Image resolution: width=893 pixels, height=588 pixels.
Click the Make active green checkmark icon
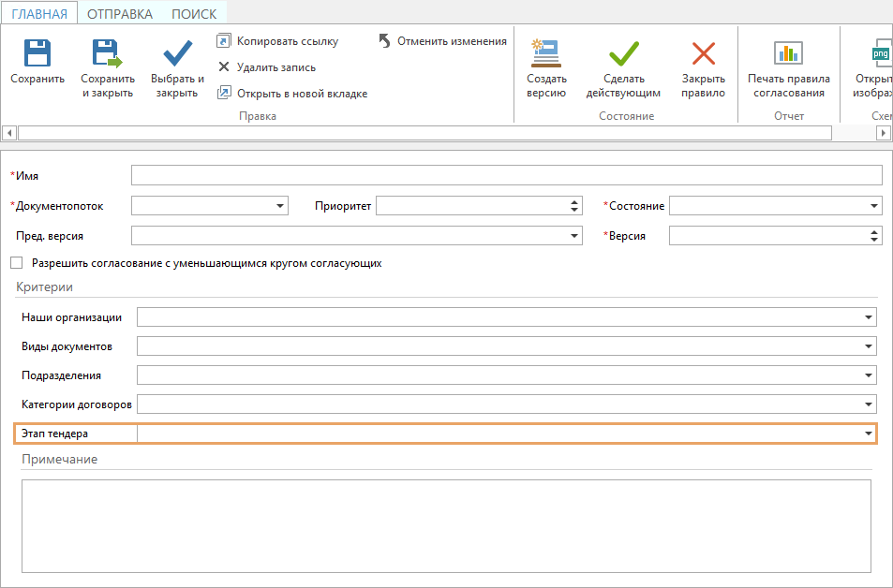click(623, 53)
